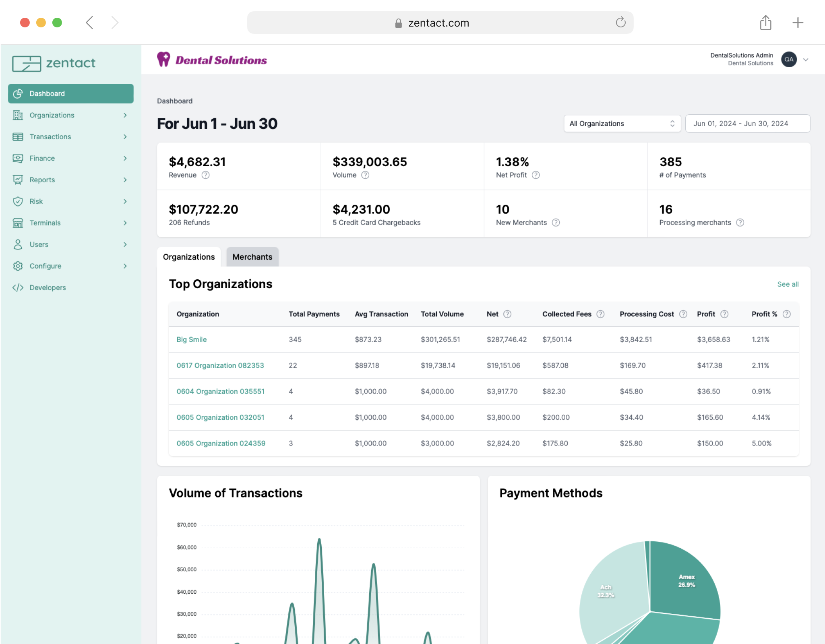This screenshot has height=644, width=825.
Task: Click the New Merchants help question icon
Action: (x=556, y=223)
